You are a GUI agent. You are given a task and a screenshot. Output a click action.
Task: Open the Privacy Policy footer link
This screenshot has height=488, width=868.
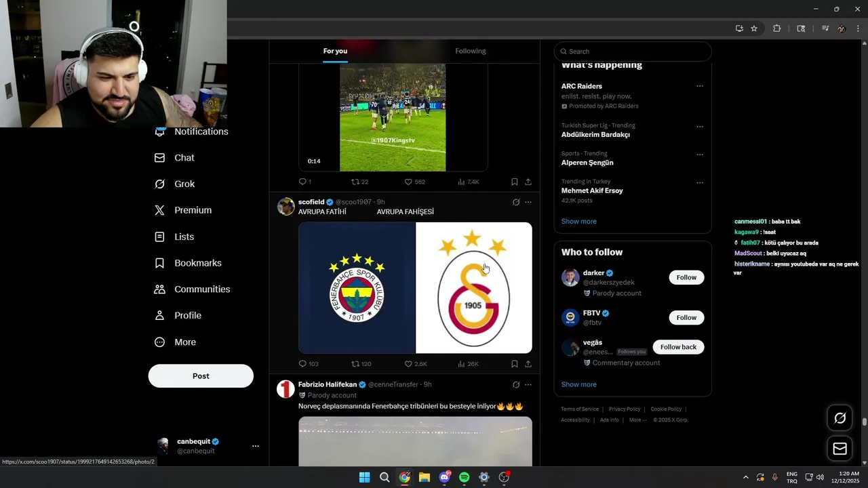pyautogui.click(x=625, y=409)
